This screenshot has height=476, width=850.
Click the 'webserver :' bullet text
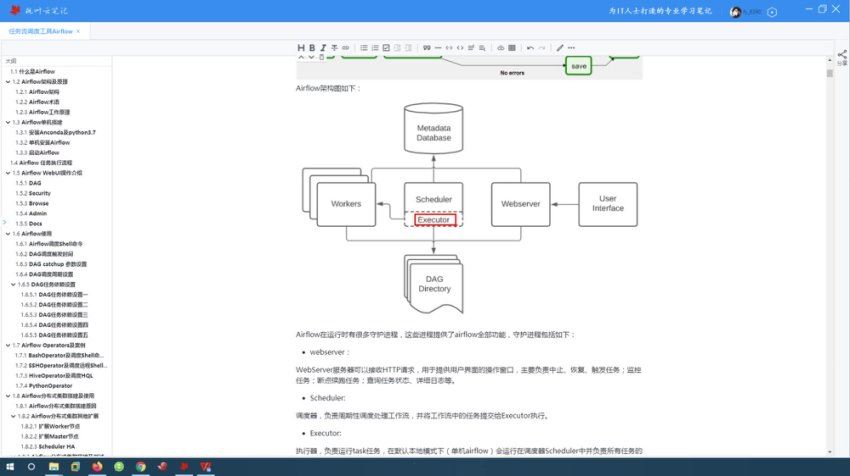330,352
